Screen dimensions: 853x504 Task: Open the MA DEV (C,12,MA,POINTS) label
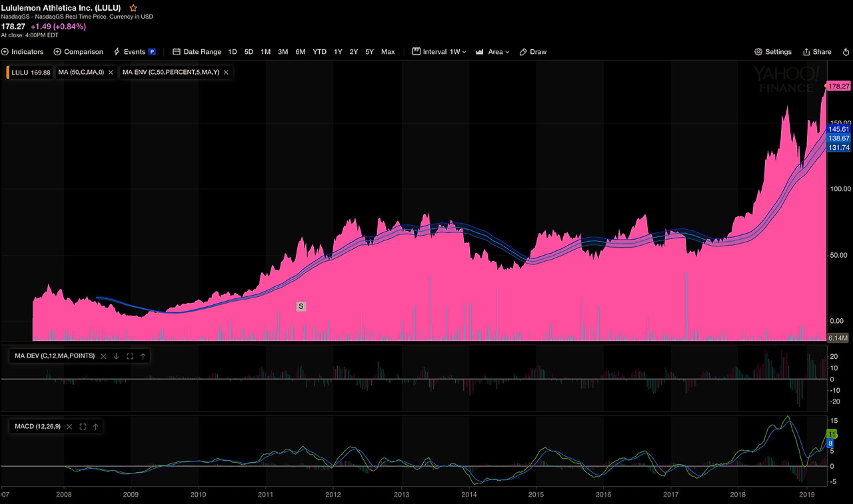55,356
